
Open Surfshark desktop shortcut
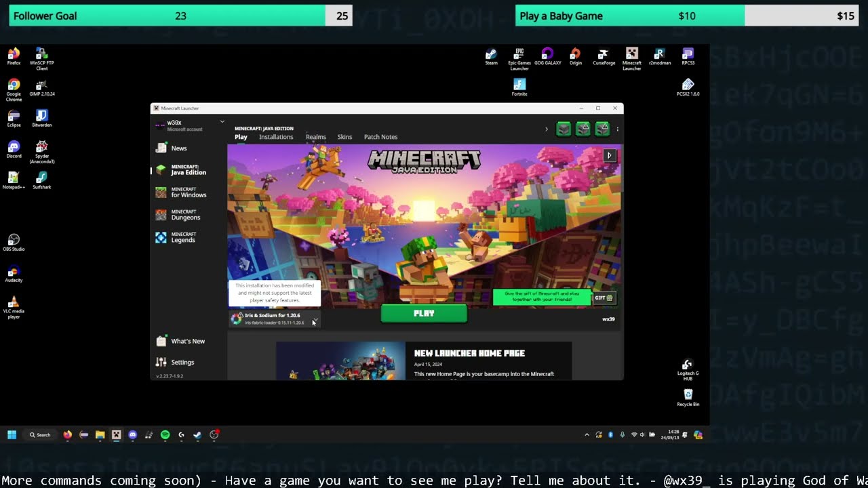tap(41, 180)
